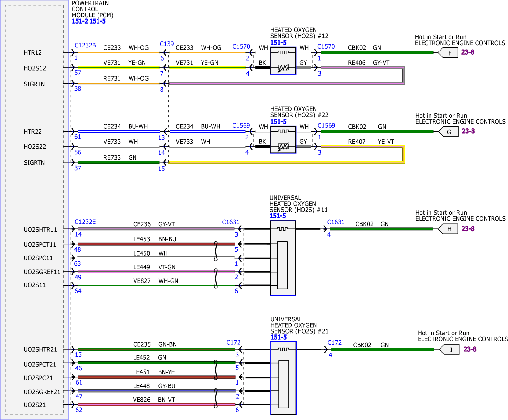Click the LE453 BN-BU wire label
The height and width of the screenshot is (420, 508).
click(155, 239)
